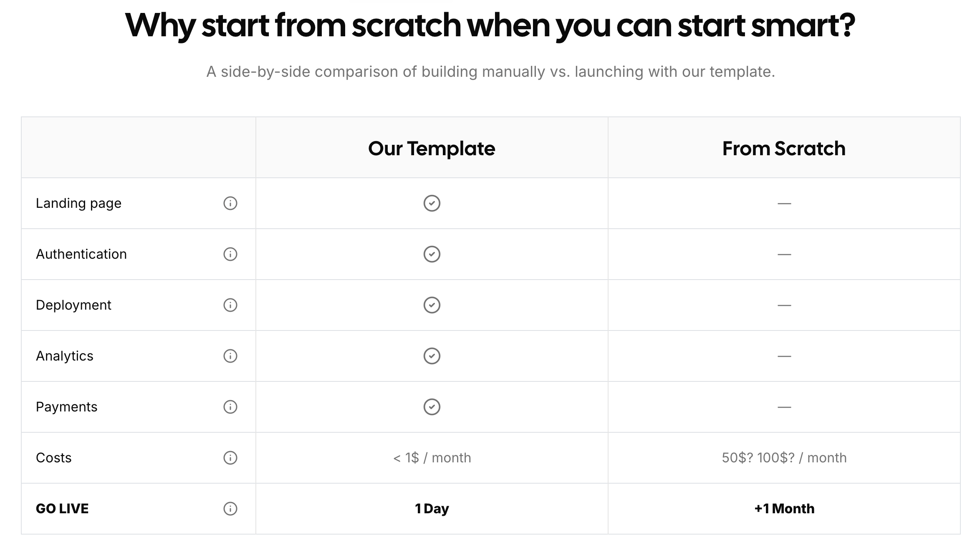Screen dimensions: 980x555
Task: Click the From Scratch column header
Action: [784, 149]
